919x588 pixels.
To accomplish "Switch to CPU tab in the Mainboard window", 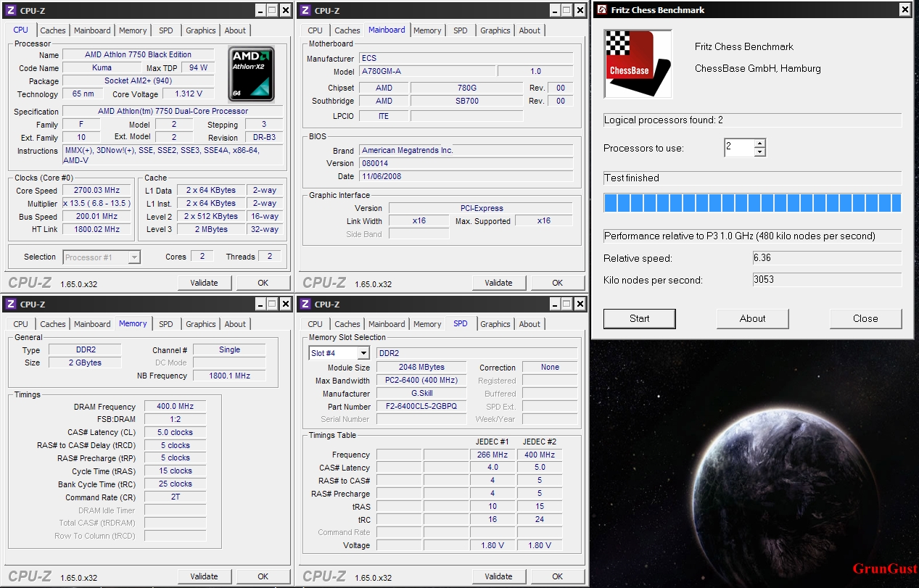I will 315,30.
